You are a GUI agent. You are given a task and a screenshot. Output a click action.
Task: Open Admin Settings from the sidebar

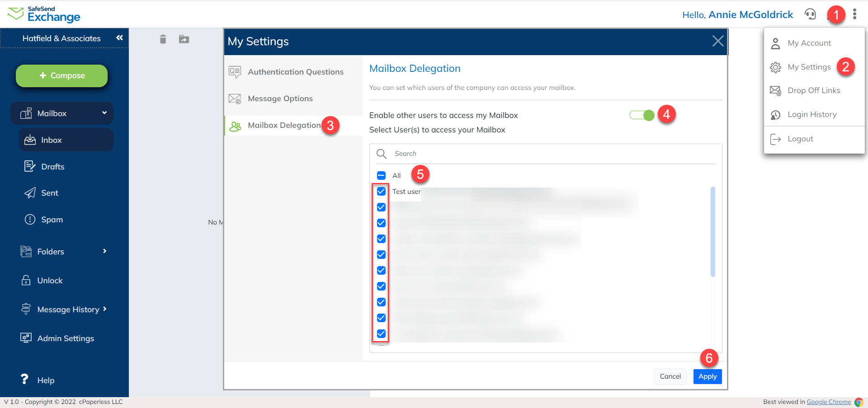pos(66,338)
